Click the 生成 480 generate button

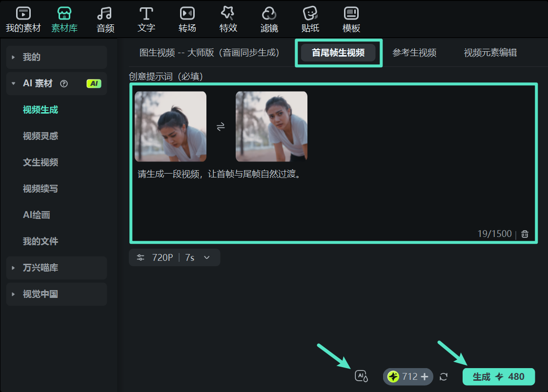(x=498, y=376)
